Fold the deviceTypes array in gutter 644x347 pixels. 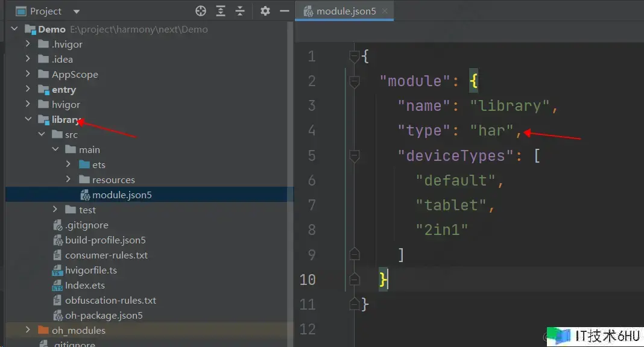(355, 155)
